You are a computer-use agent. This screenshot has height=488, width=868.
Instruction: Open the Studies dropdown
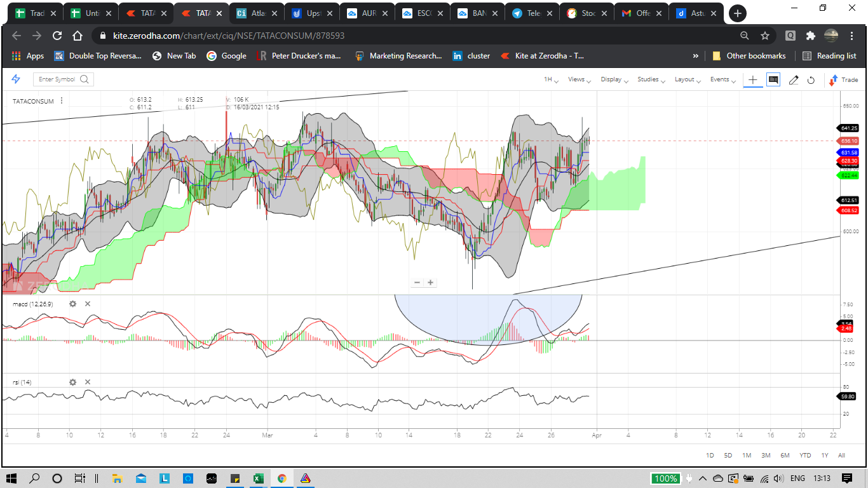[651, 79]
